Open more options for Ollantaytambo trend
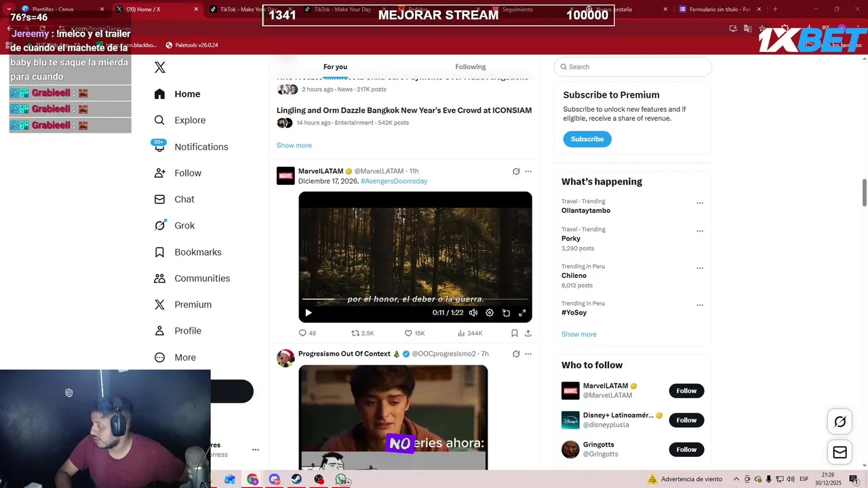This screenshot has height=488, width=868. [x=700, y=203]
